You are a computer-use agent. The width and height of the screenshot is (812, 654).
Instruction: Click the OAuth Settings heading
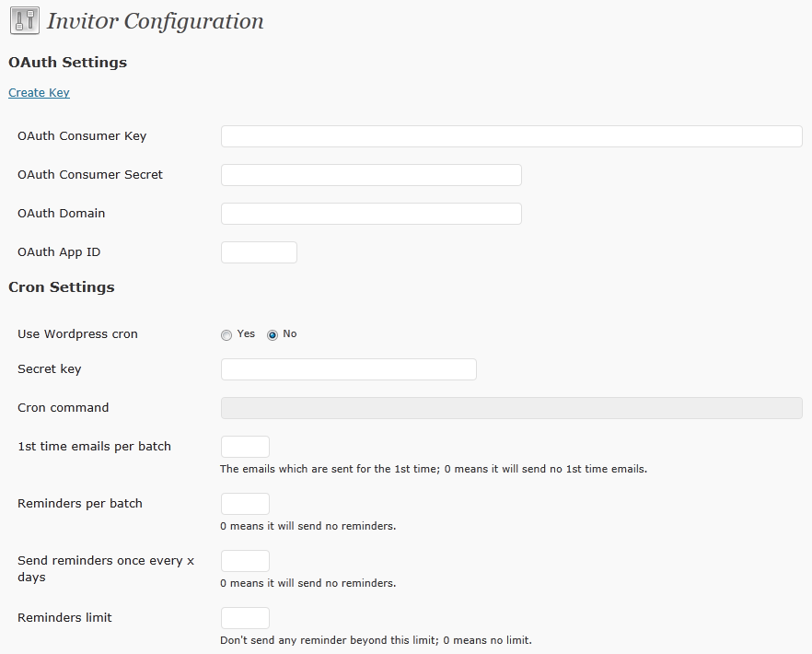tap(68, 63)
